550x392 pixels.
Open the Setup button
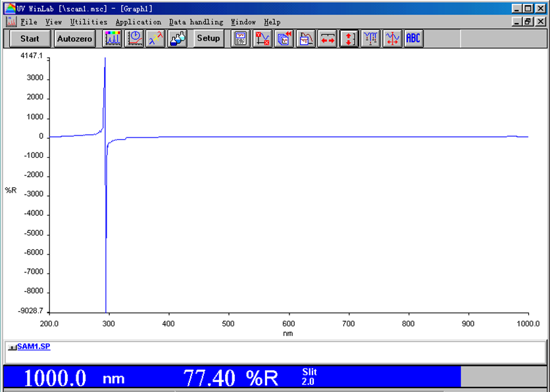pos(208,38)
